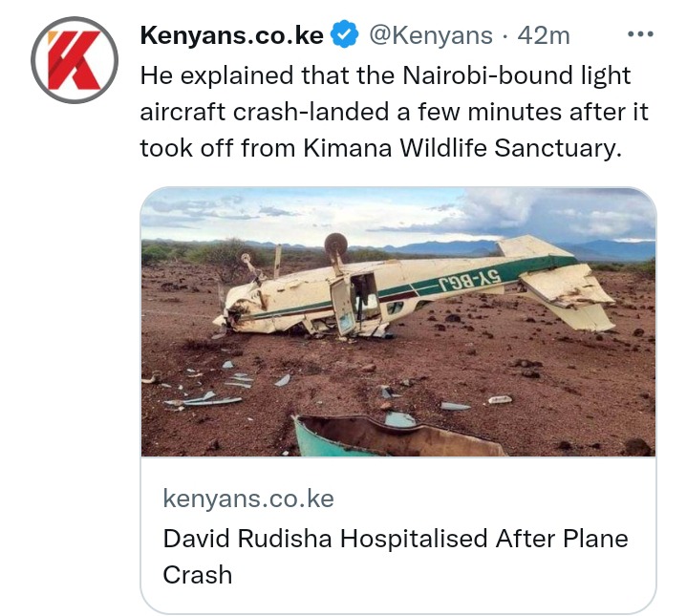Click the Kimana Wildlife Sanctuary tweet line
This screenshot has width=687, height=616.
[x=380, y=147]
